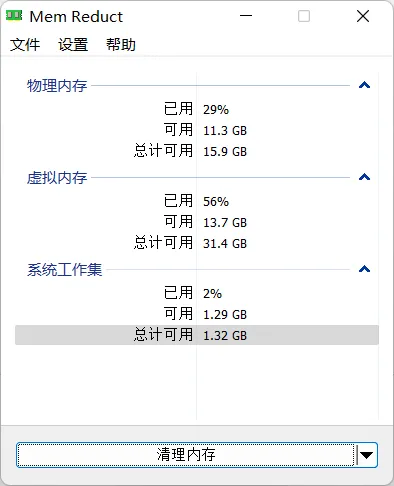Select the 总计可用 31.4 GB row
Image resolution: width=394 pixels, height=486 pixels.
pos(197,243)
